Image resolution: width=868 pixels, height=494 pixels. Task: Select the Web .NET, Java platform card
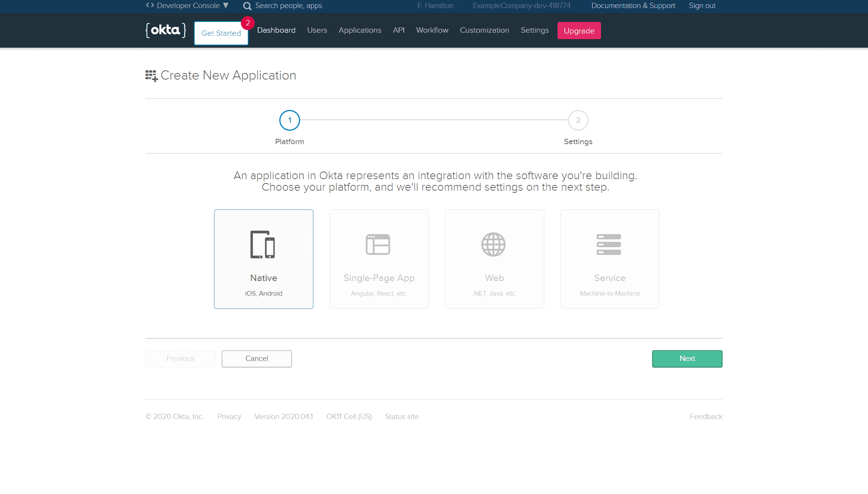point(494,259)
